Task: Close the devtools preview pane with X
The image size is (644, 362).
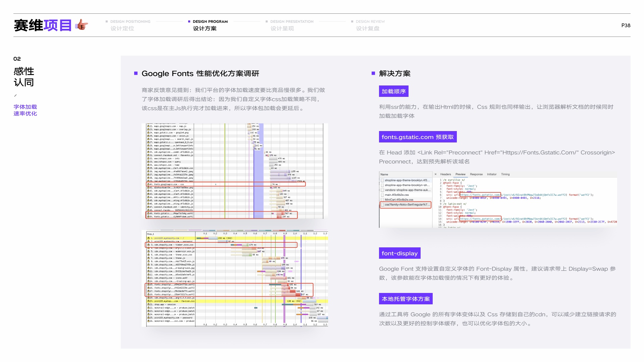Action: (x=435, y=174)
